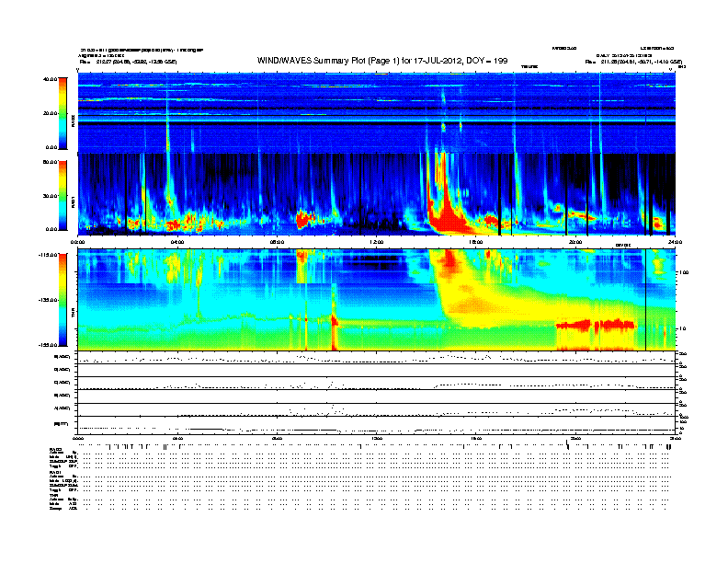Click the -115.00 label on TNR scale
728x563 pixels.
pos(49,255)
